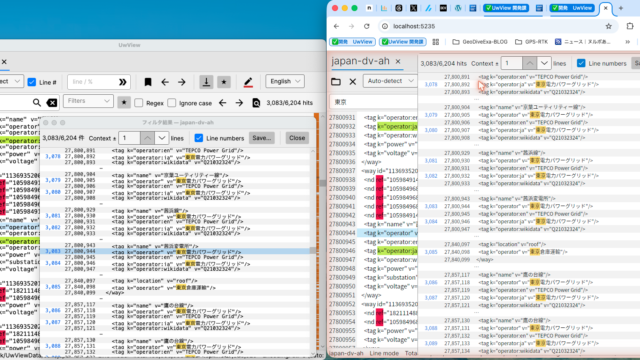Open the encoding dropdown ending in 'ect' in UwView

[11, 81]
